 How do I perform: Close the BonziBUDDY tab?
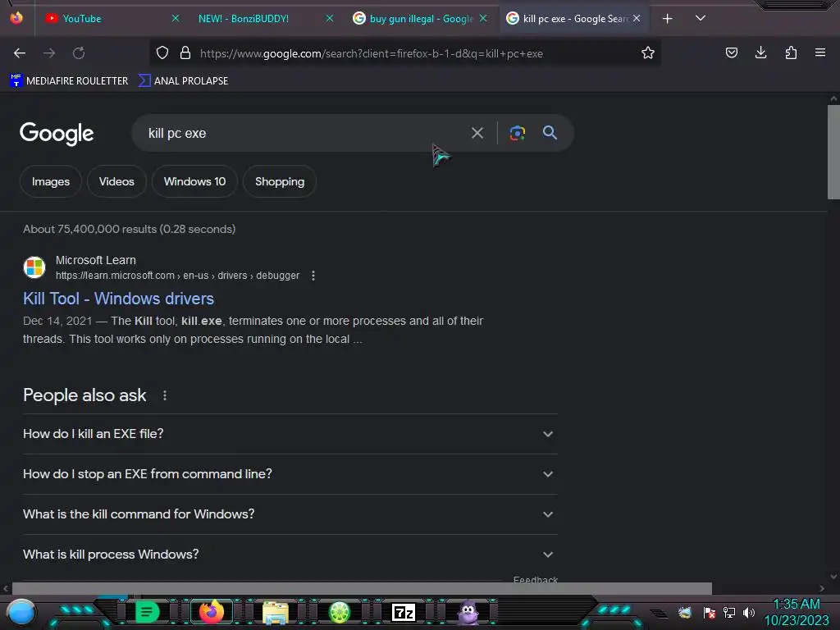tap(330, 18)
